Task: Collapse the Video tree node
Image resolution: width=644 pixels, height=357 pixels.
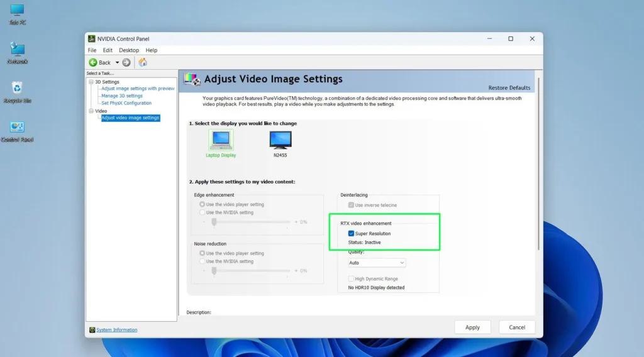Action: [x=91, y=111]
